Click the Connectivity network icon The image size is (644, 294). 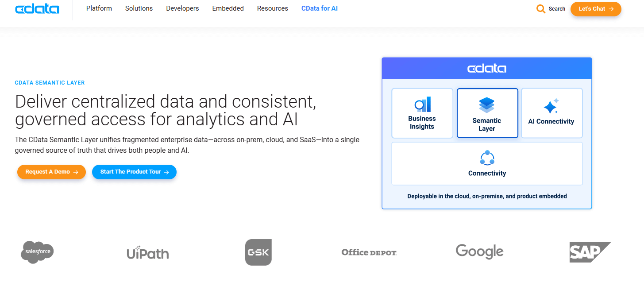487,158
